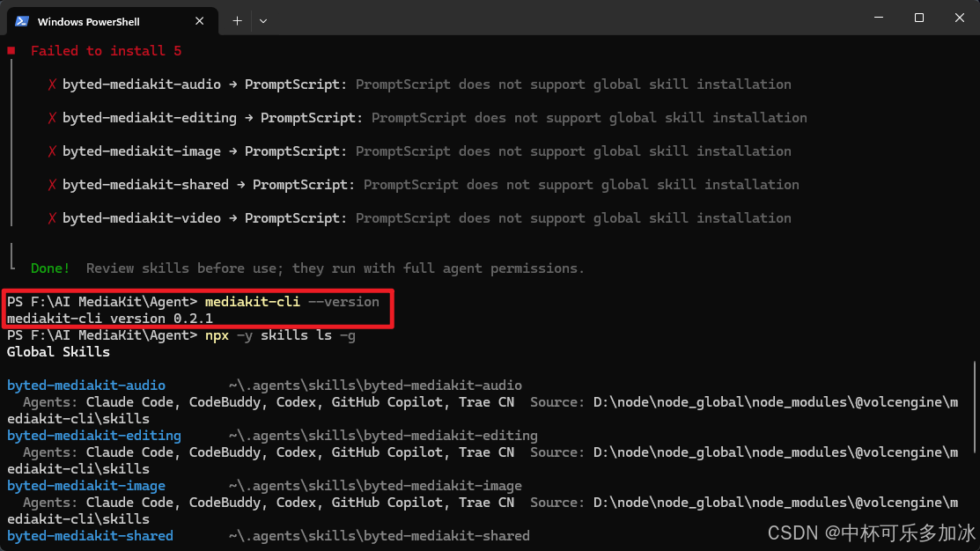Screen dimensions: 980x551
Task: Click the 'Failed to install 5' message
Action: pyautogui.click(x=107, y=51)
